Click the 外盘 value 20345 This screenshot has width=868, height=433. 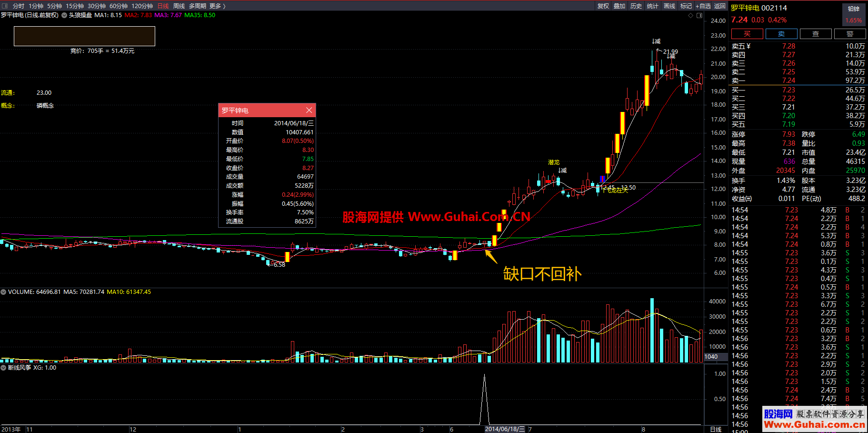(x=786, y=171)
